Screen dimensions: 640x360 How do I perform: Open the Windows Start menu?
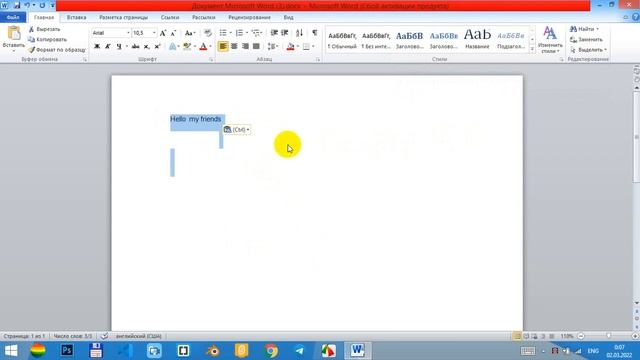[x=11, y=351]
